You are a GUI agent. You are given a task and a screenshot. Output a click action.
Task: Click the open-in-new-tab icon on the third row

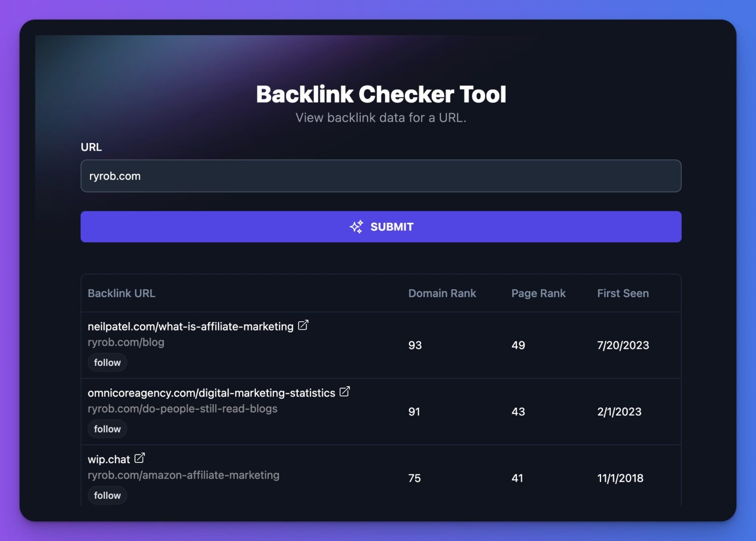(139, 457)
